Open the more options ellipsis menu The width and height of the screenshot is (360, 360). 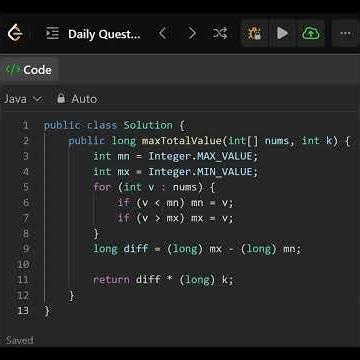pyautogui.click(x=345, y=34)
